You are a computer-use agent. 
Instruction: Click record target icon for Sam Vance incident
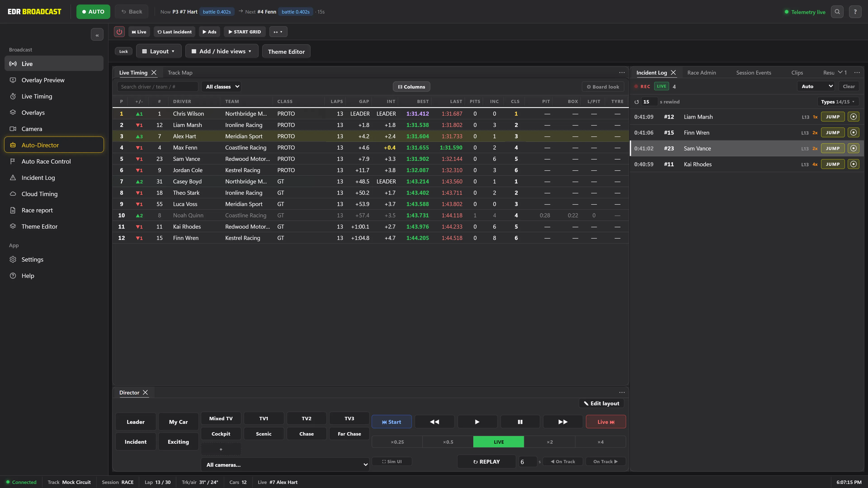[x=854, y=148]
